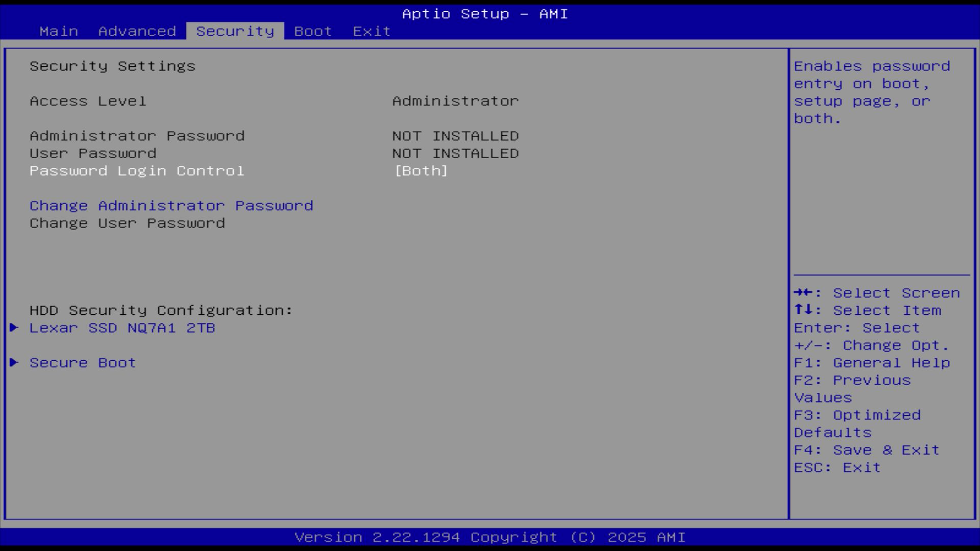
Task: Switch to the Advanced tab
Action: (x=137, y=31)
